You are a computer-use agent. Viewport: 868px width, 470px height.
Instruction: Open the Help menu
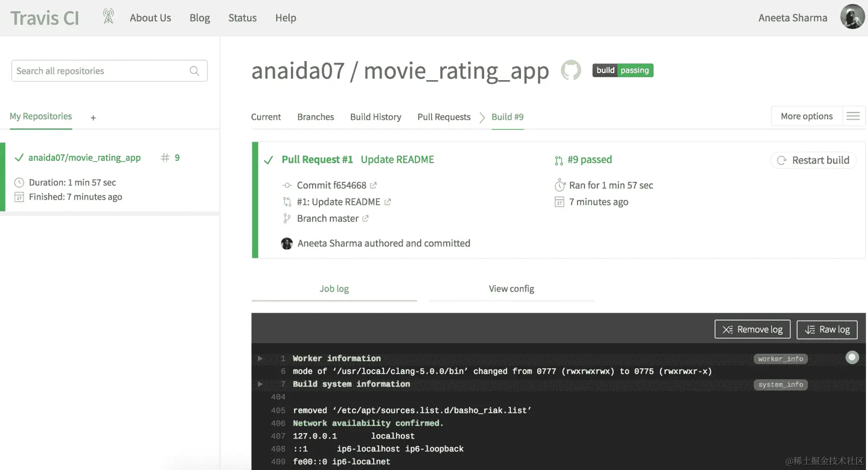tap(286, 18)
